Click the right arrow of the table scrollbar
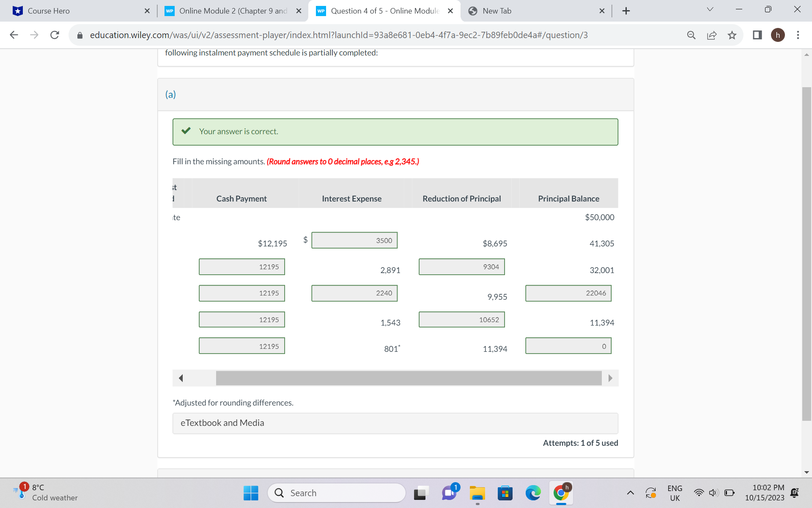 click(x=610, y=378)
